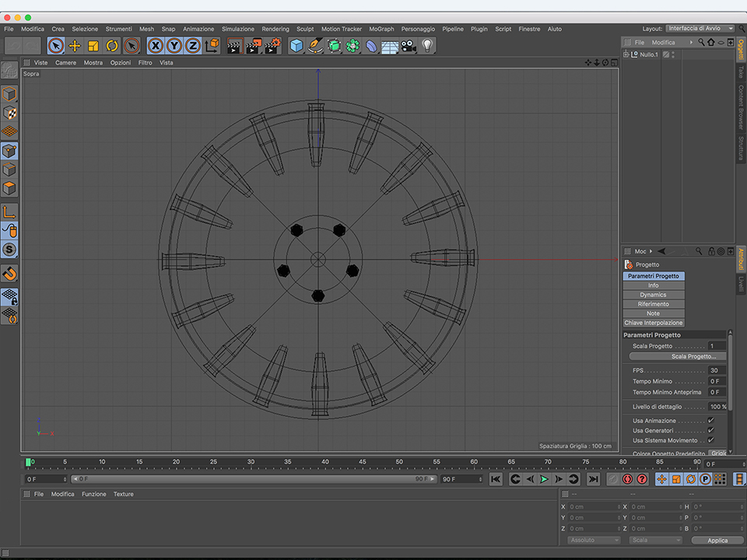Image resolution: width=747 pixels, height=560 pixels.
Task: Open the MoGraph menu
Action: pos(381,29)
